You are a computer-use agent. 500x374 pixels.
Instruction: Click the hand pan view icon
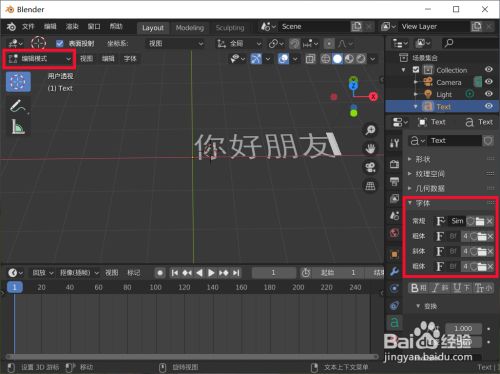(370, 149)
